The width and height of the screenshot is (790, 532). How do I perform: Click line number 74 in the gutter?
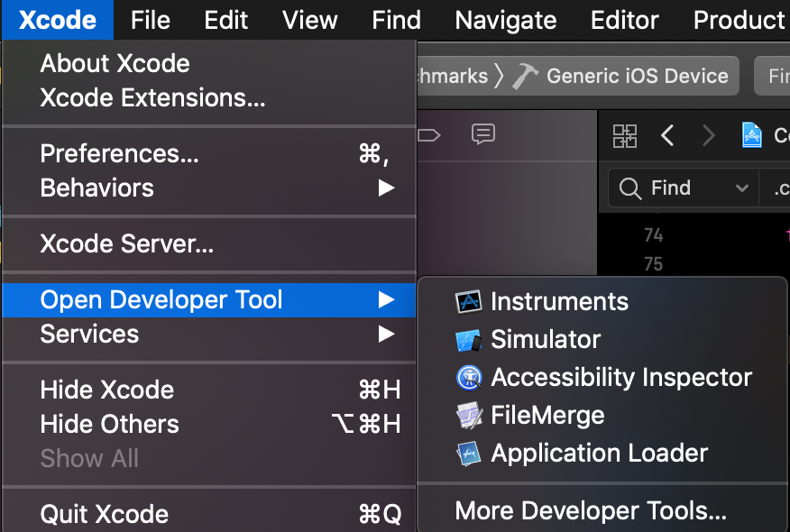tap(654, 235)
